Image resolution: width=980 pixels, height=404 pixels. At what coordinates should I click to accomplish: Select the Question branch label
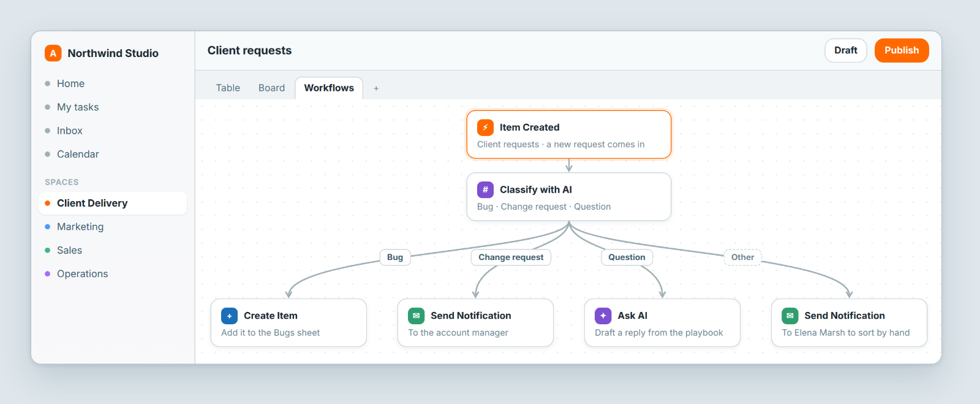point(627,257)
